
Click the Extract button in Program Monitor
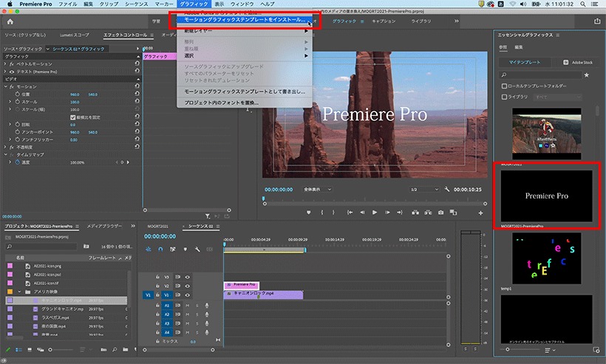(428, 213)
